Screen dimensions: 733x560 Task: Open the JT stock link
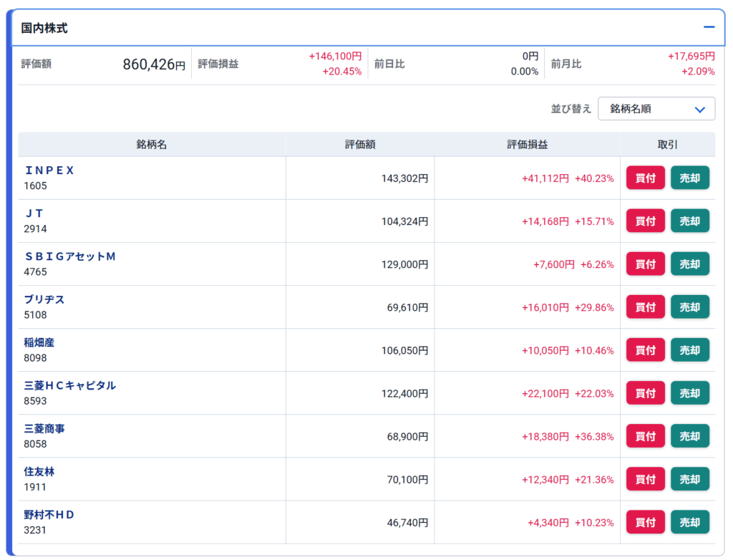[x=34, y=213]
